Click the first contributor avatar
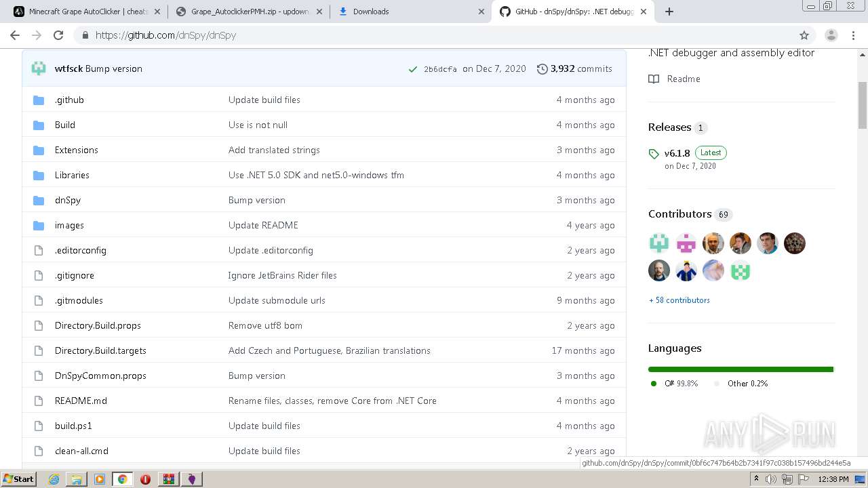The width and height of the screenshot is (868, 488). (x=659, y=243)
